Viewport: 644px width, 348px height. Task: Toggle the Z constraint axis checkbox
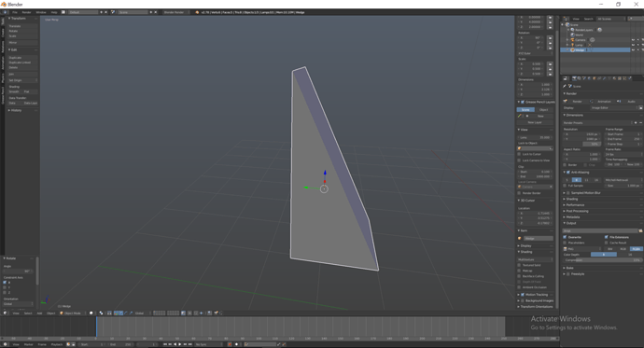click(5, 293)
